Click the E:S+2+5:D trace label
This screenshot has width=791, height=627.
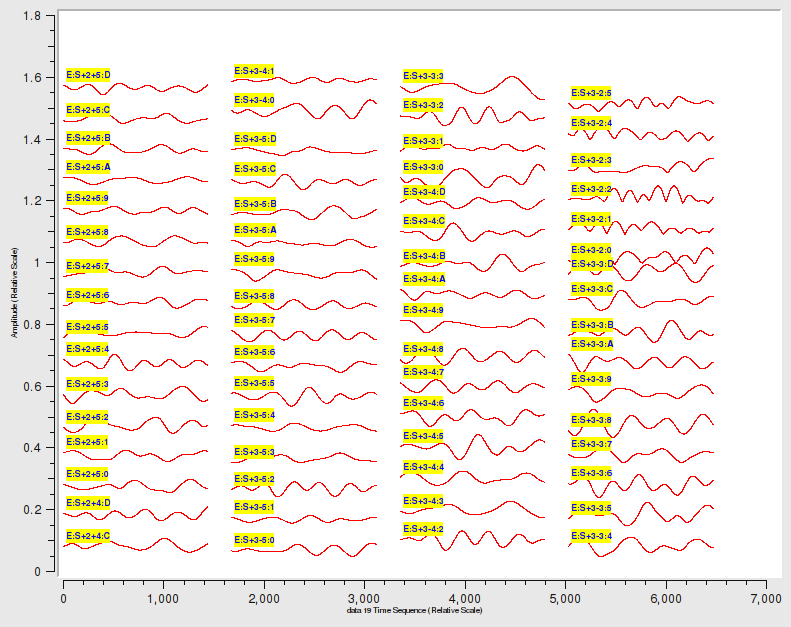pos(88,74)
